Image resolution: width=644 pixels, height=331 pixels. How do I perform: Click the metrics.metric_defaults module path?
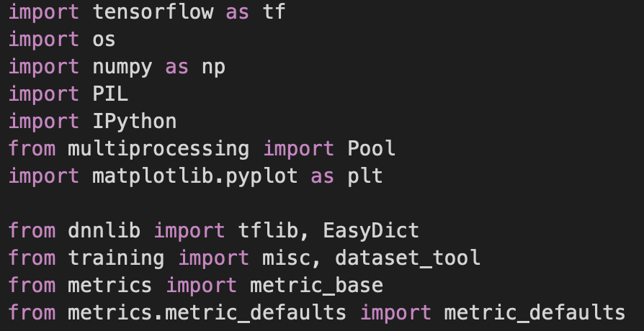tap(207, 313)
